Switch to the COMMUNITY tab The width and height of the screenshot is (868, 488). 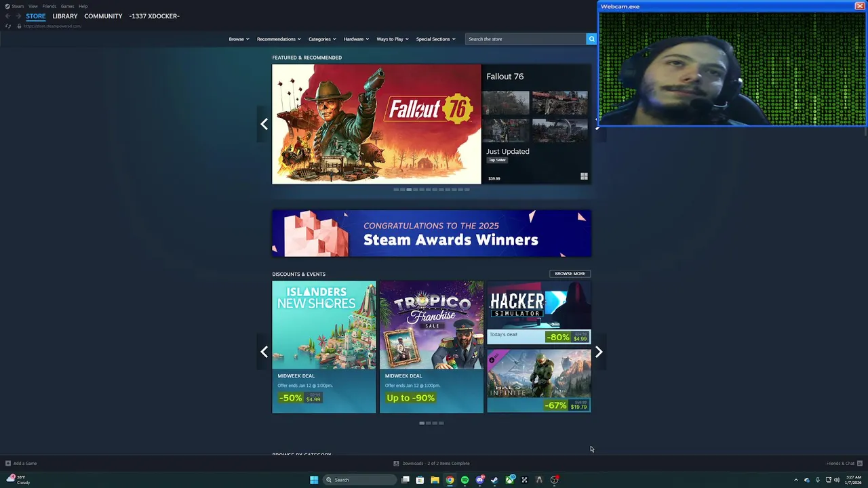[x=103, y=16]
